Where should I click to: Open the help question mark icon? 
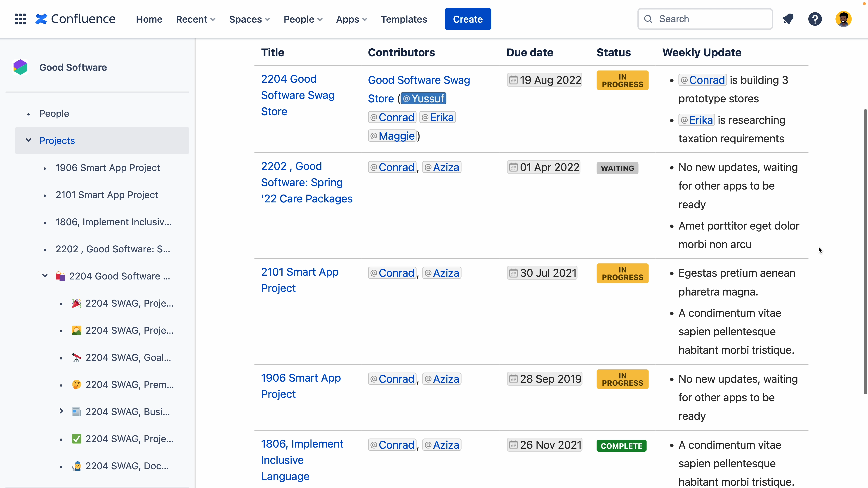pyautogui.click(x=815, y=19)
